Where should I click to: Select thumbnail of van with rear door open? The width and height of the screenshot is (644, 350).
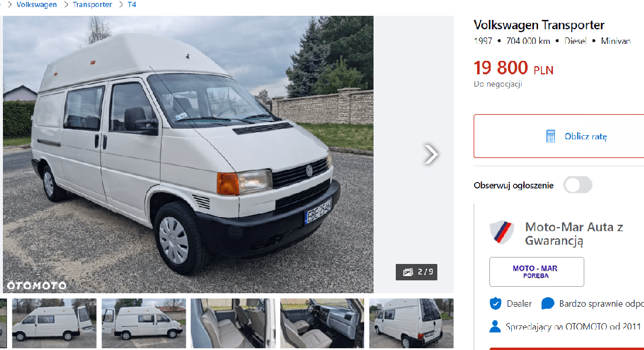coord(54,323)
